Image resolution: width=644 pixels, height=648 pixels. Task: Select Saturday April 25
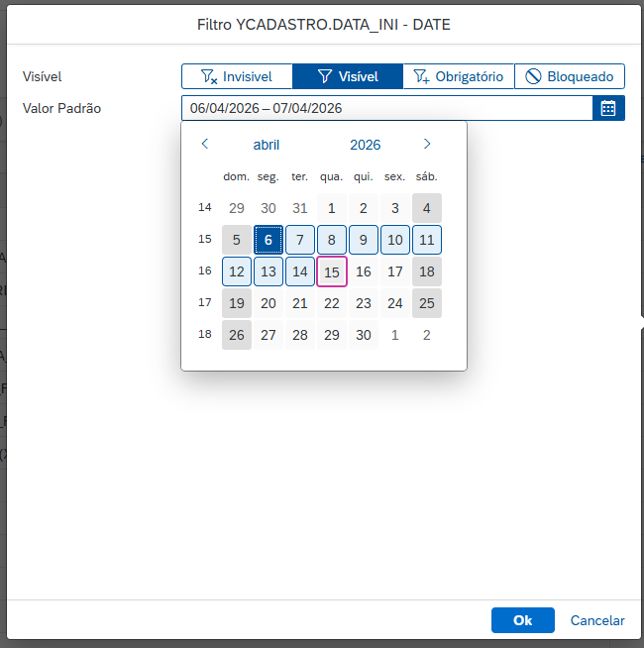pyautogui.click(x=427, y=303)
